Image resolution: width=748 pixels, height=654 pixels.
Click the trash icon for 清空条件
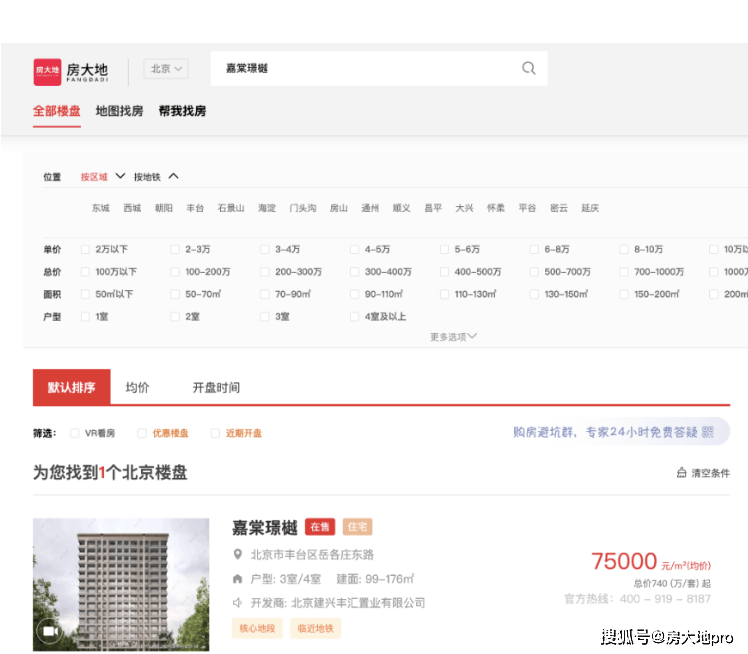(x=682, y=473)
